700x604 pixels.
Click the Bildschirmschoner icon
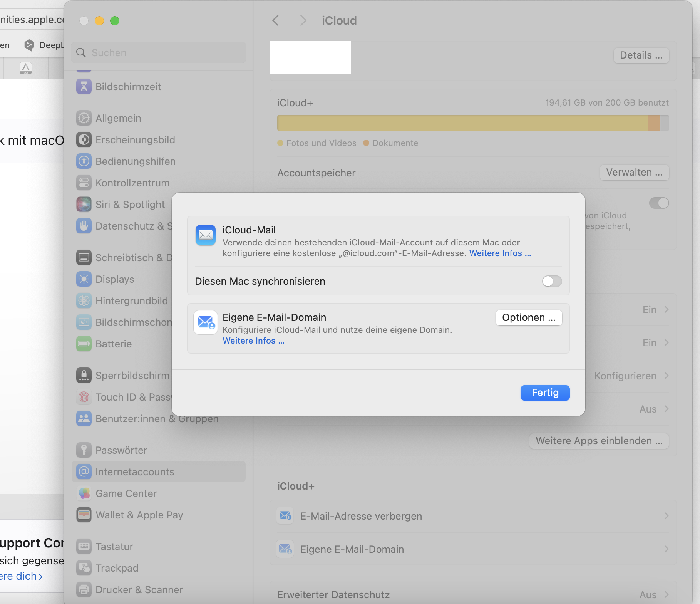coord(84,322)
